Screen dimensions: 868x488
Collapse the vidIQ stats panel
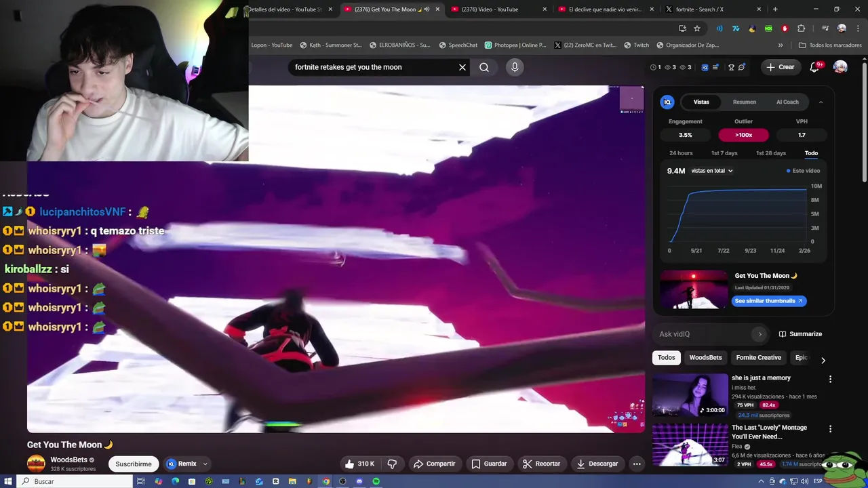click(821, 102)
